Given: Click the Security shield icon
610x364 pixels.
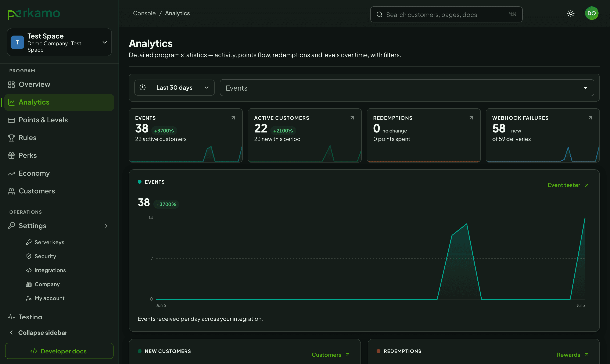Looking at the screenshot, I should [x=29, y=256].
